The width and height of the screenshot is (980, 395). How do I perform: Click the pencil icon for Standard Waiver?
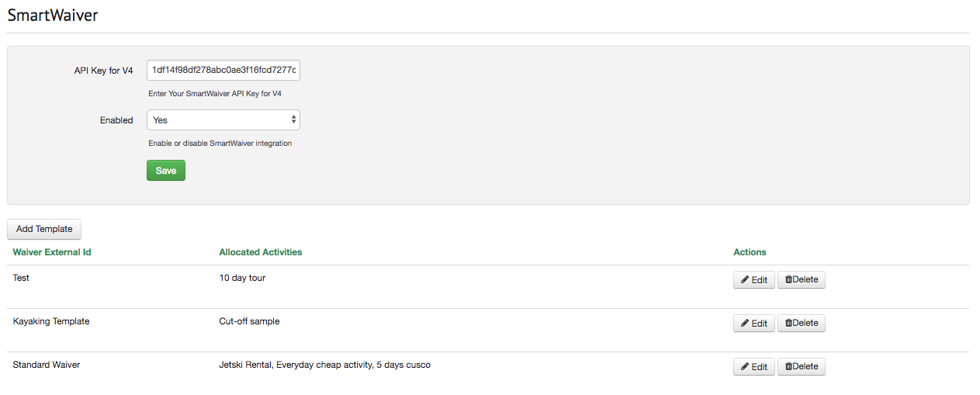(x=745, y=367)
